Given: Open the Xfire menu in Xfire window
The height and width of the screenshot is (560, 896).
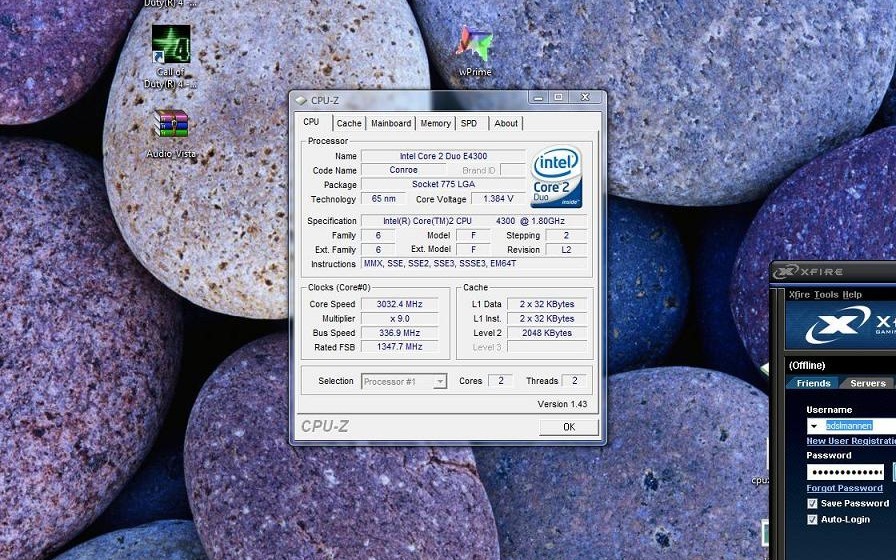Looking at the screenshot, I should [799, 295].
